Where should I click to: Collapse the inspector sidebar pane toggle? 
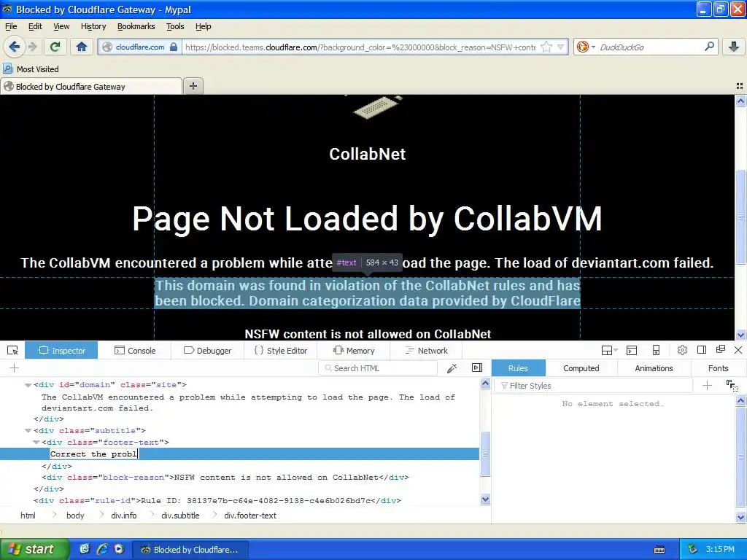tap(477, 367)
